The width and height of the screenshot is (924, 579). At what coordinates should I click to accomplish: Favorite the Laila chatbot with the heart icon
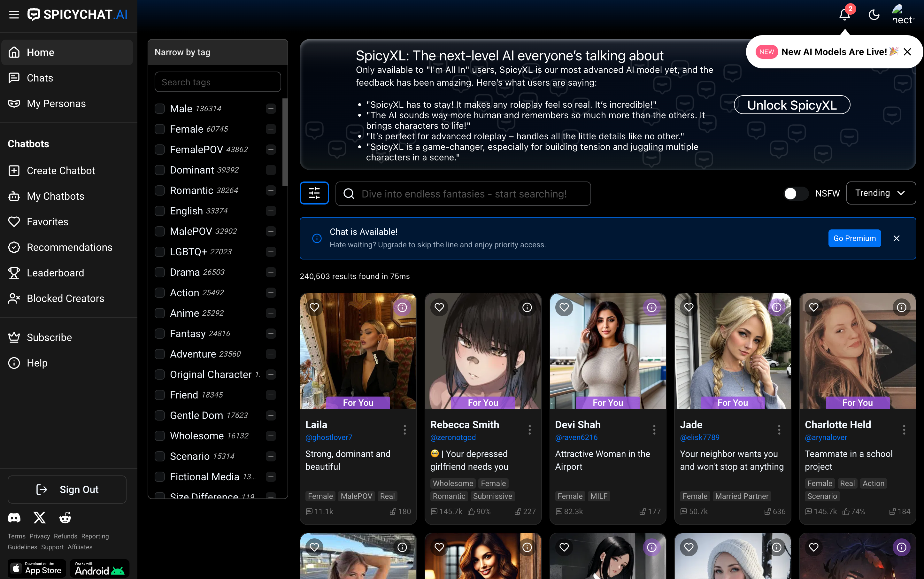[x=314, y=307]
